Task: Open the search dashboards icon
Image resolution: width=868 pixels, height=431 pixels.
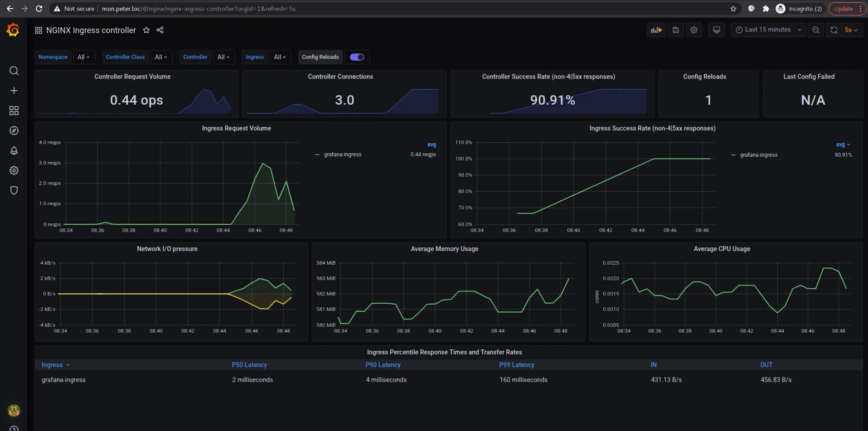Action: click(x=14, y=71)
